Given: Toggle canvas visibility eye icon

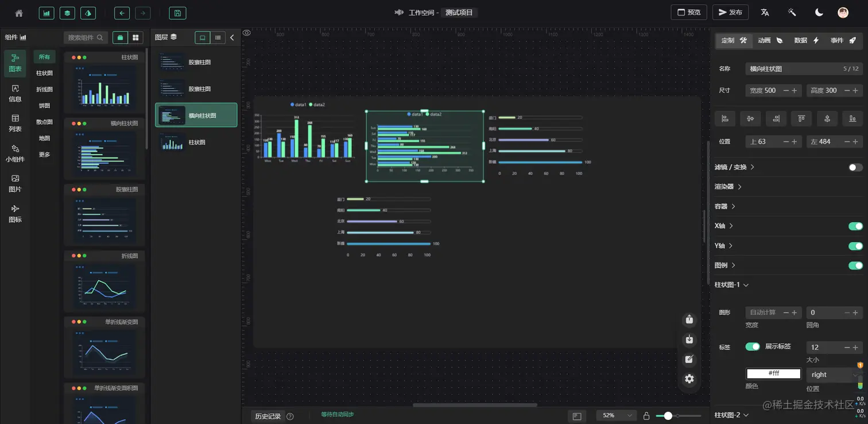Looking at the screenshot, I should pos(247,33).
